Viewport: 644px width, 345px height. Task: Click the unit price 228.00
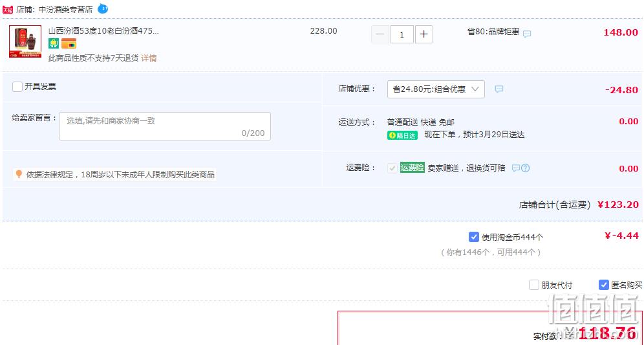pyautogui.click(x=324, y=31)
